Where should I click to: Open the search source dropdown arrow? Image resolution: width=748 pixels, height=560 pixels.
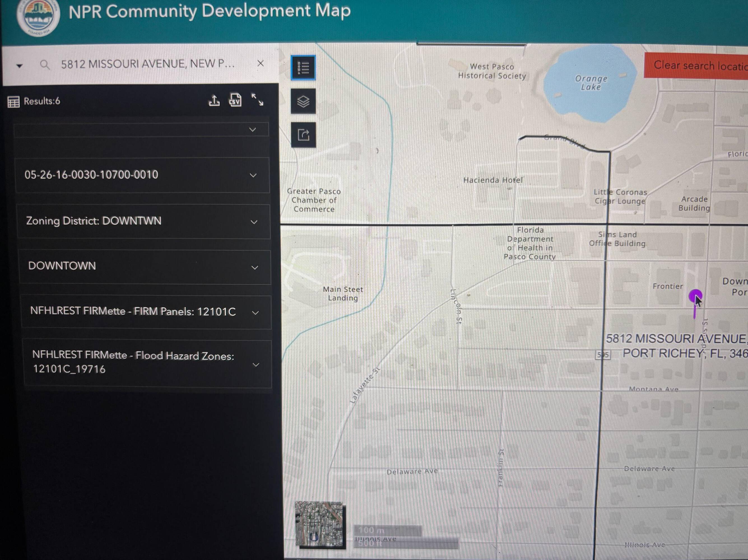click(20, 66)
